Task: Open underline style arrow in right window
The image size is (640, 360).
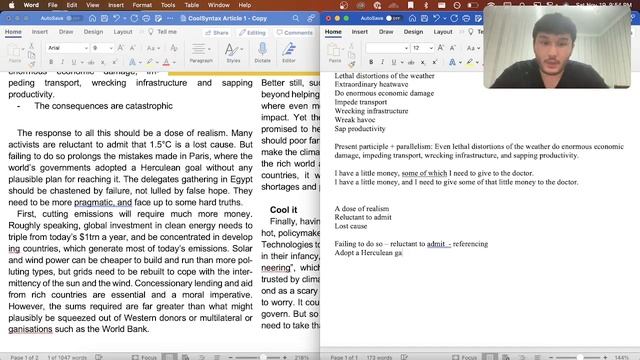Action: (402, 62)
